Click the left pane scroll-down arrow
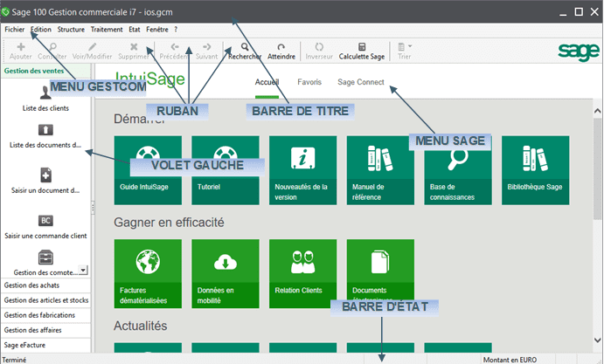The width and height of the screenshot is (604, 364). pos(83,270)
